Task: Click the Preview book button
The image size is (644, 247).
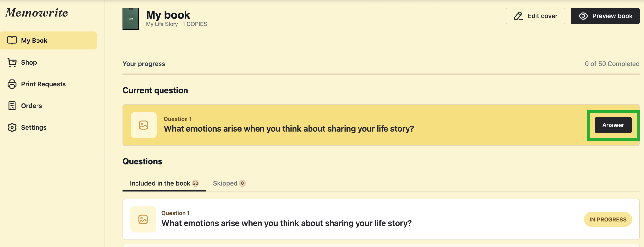Action: pos(605,16)
